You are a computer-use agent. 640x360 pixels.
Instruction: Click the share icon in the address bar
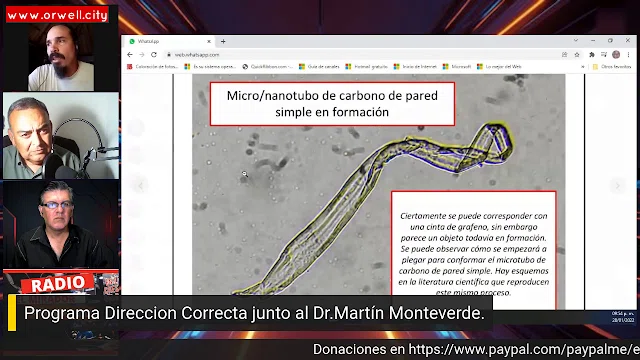(564, 55)
